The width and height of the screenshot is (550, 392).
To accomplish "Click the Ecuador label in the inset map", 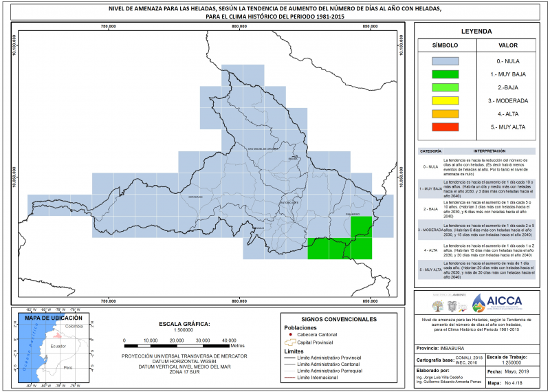I will [x=58, y=346].
